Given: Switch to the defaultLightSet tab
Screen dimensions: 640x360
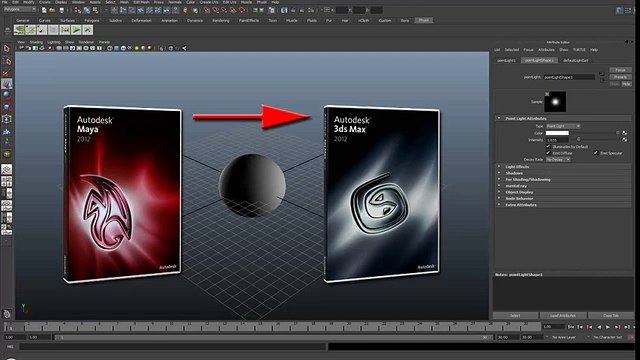Looking at the screenshot, I should coord(576,60).
